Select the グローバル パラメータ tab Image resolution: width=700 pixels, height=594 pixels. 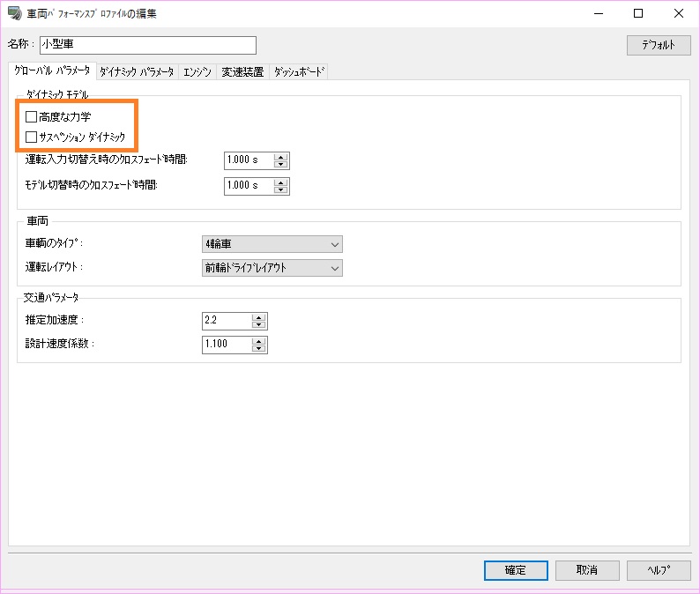(x=52, y=71)
